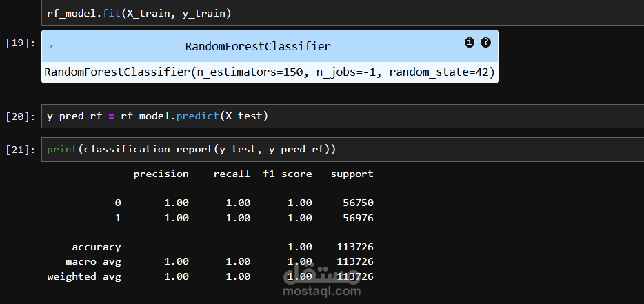Click precision value for class 0
The width and height of the screenshot is (644, 304).
click(177, 203)
